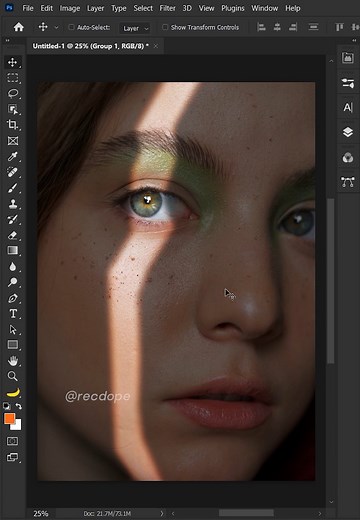Enable the Auto-Select checkbox
The image size is (360, 520).
(x=71, y=27)
